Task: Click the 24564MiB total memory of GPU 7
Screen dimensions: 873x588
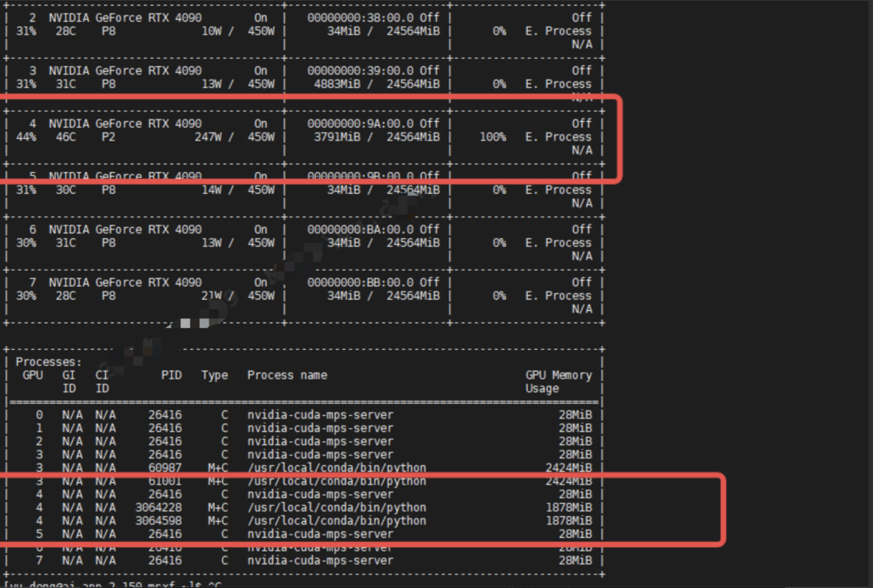Action: coord(413,296)
